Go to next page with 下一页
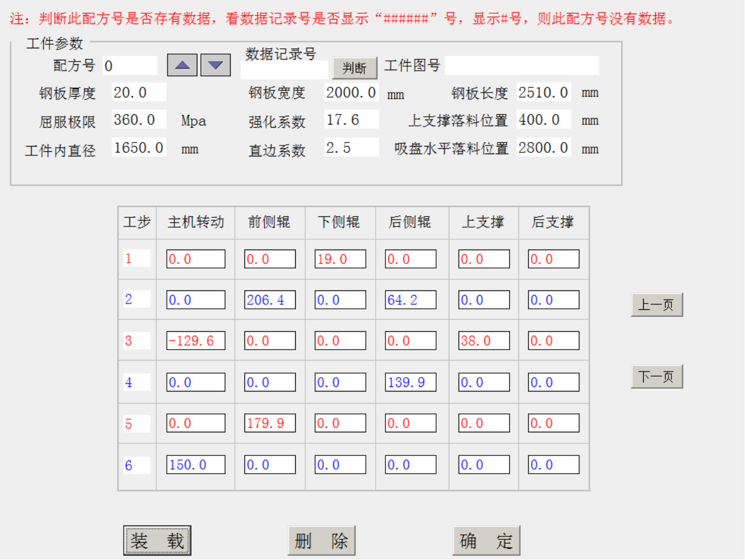 point(656,377)
